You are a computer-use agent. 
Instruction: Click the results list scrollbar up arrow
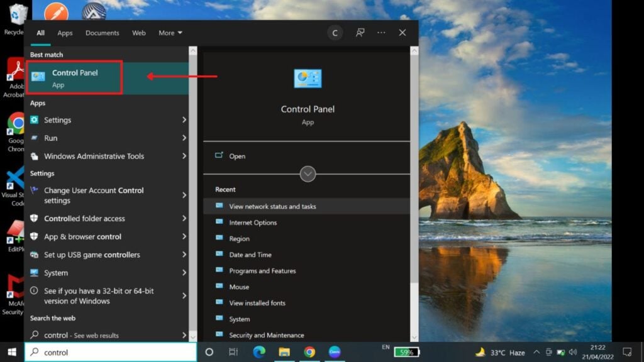click(x=192, y=51)
